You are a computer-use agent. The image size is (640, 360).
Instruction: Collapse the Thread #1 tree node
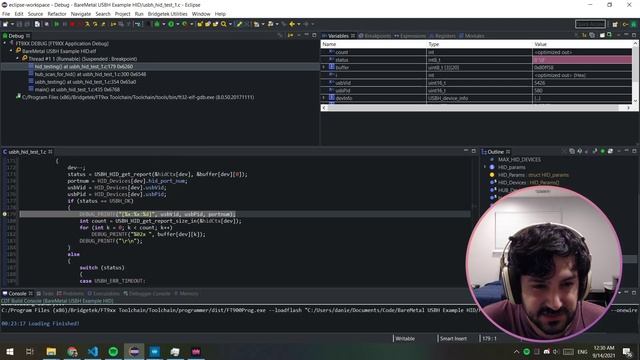pos(18,59)
